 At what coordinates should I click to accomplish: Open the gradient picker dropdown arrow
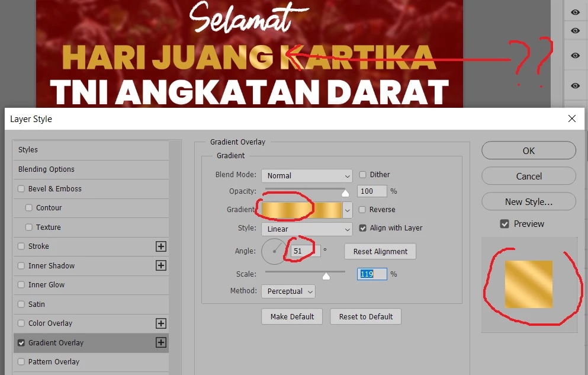[x=347, y=210]
